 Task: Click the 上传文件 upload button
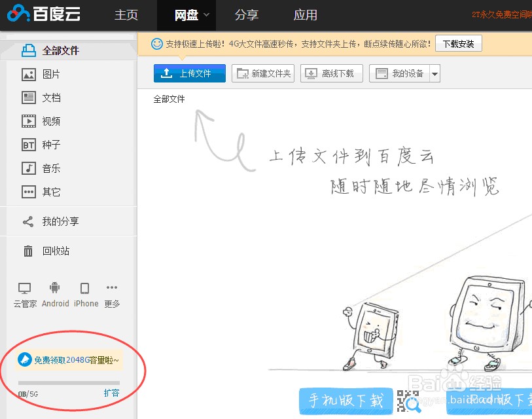pos(189,73)
